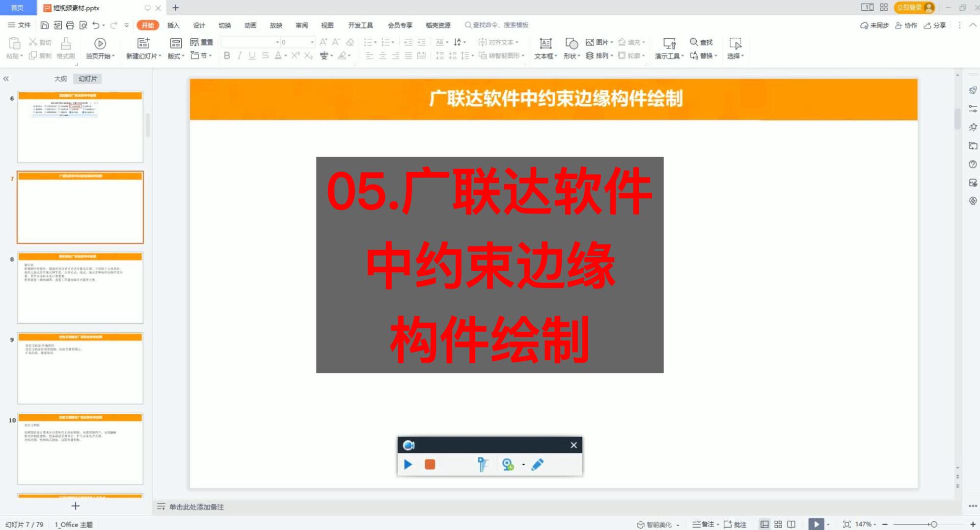Screen dimensions: 980x530
Task: Click the New Slide (新建幻灯片) icon
Action: click(x=143, y=43)
